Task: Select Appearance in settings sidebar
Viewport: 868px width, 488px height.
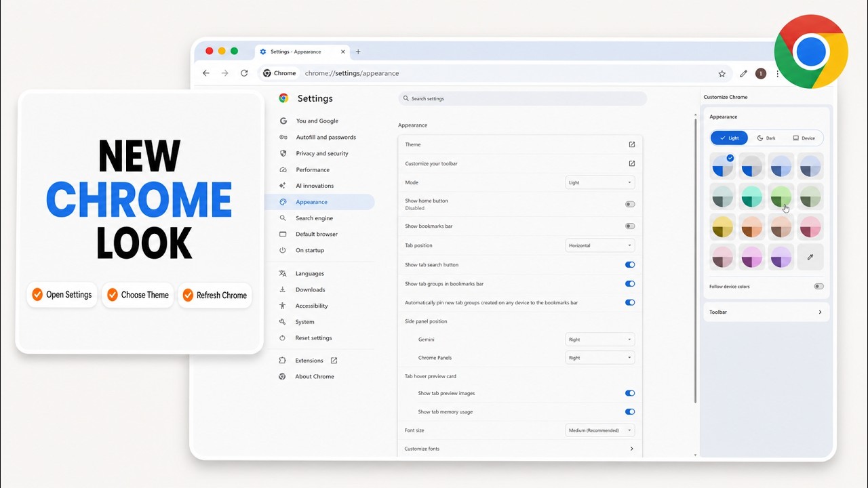Action: 319,202
